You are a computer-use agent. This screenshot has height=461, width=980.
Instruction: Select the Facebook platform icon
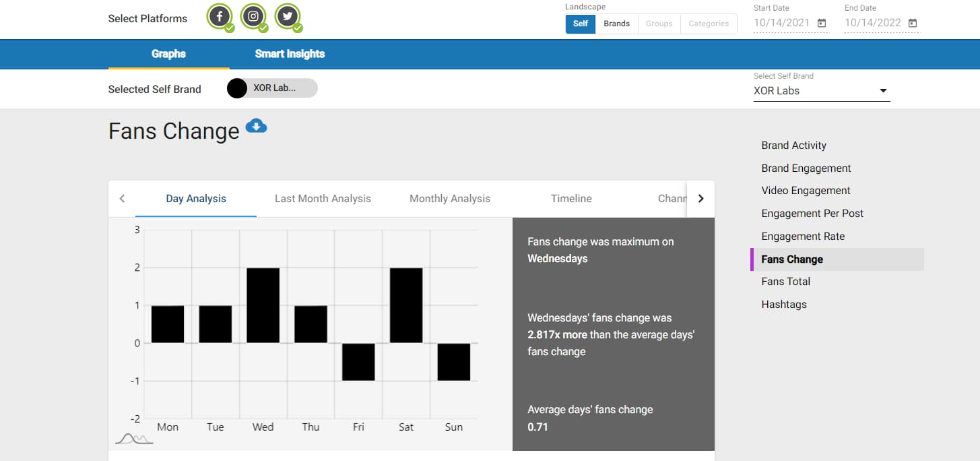point(220,16)
